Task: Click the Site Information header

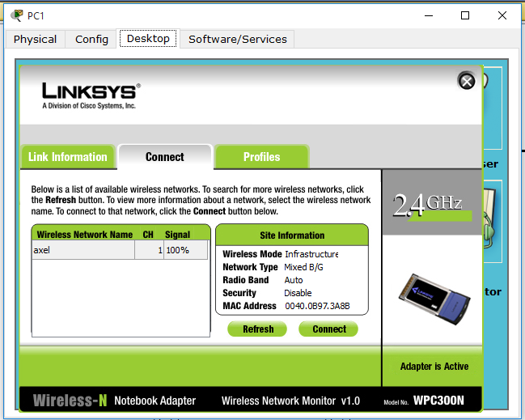Action: [292, 235]
